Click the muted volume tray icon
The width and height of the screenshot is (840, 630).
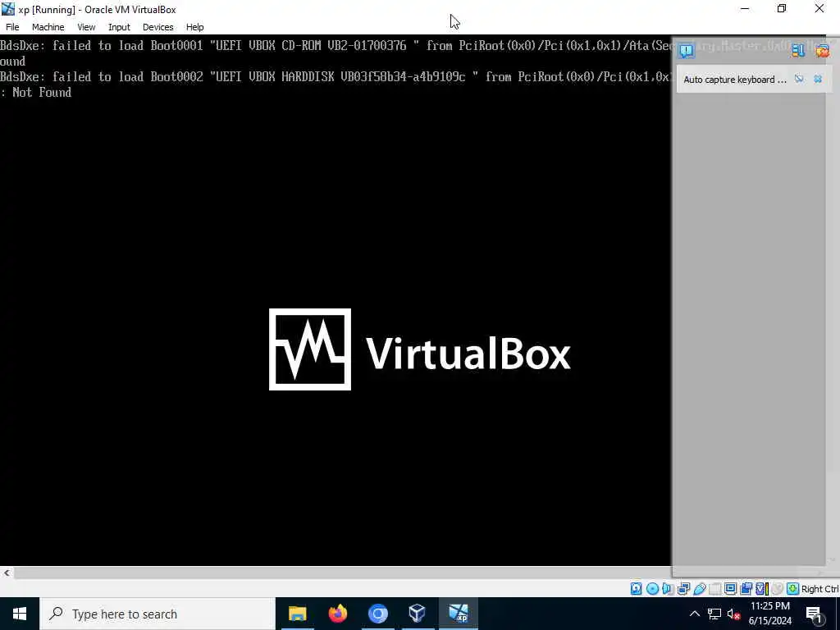pyautogui.click(x=734, y=614)
